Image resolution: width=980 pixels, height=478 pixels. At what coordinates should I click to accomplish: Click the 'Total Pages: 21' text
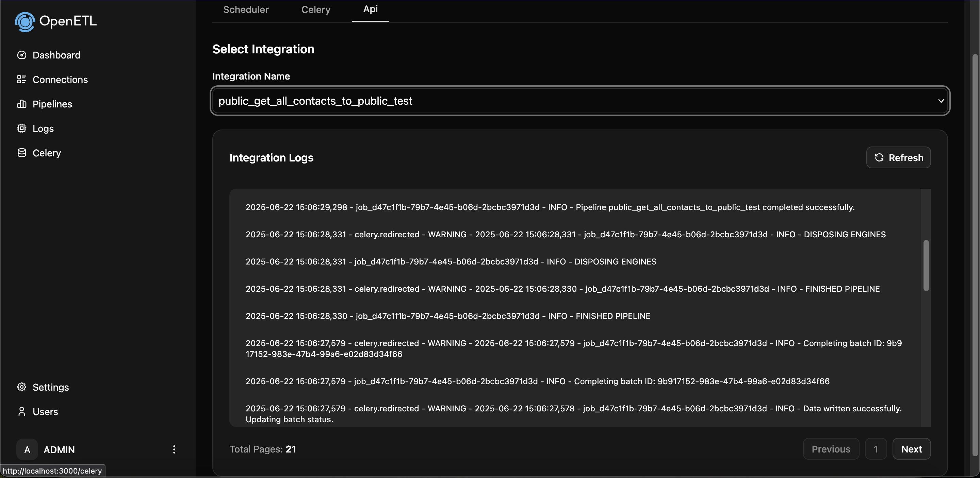[x=262, y=449]
